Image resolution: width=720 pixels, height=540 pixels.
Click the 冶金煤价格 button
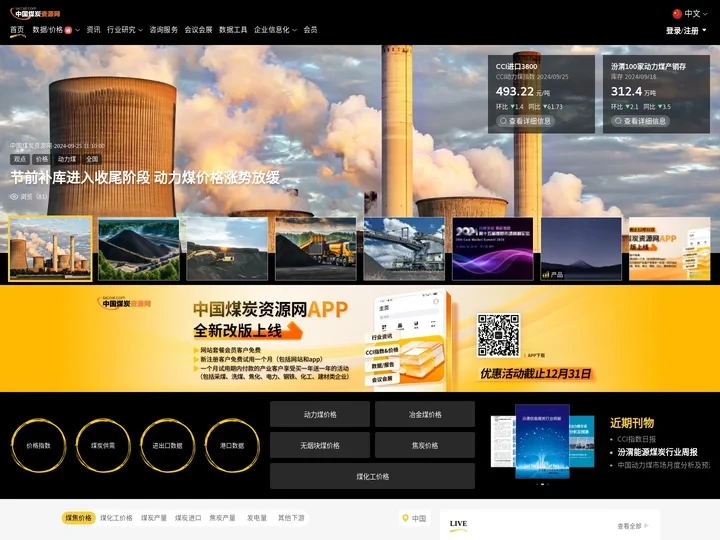(x=425, y=414)
